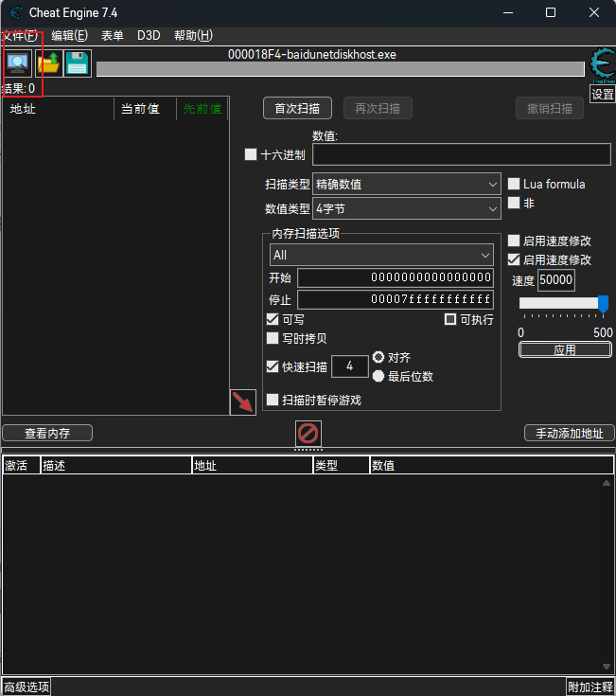Click address table 地址 column header
Screen dimensions: 616x696
click(x=253, y=465)
